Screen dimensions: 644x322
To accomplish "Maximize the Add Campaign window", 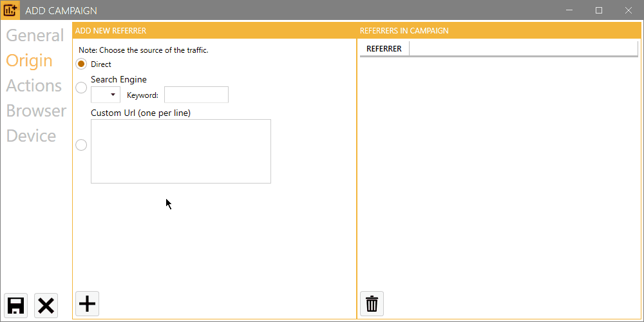I will point(598,10).
